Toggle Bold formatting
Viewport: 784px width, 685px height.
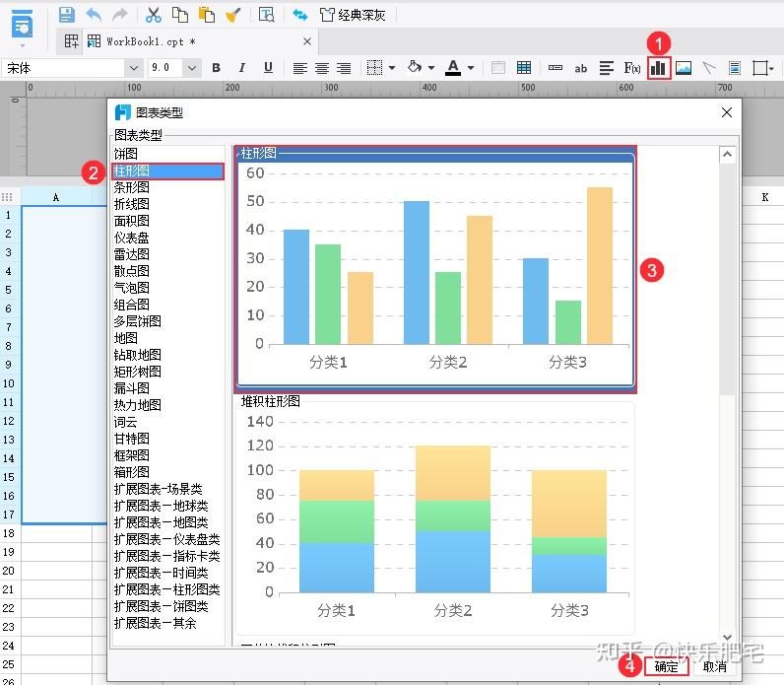click(x=216, y=68)
